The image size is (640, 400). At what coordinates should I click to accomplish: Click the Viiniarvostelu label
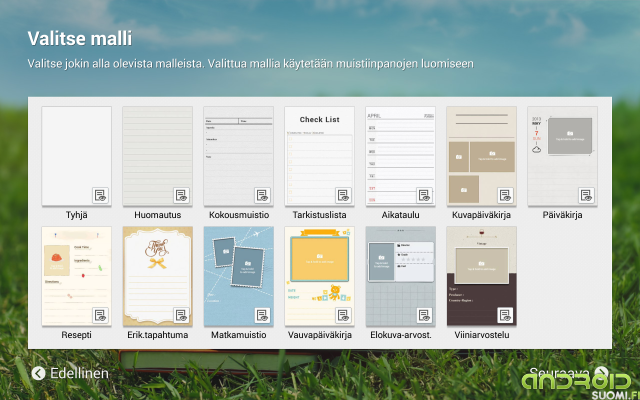pyautogui.click(x=482, y=335)
